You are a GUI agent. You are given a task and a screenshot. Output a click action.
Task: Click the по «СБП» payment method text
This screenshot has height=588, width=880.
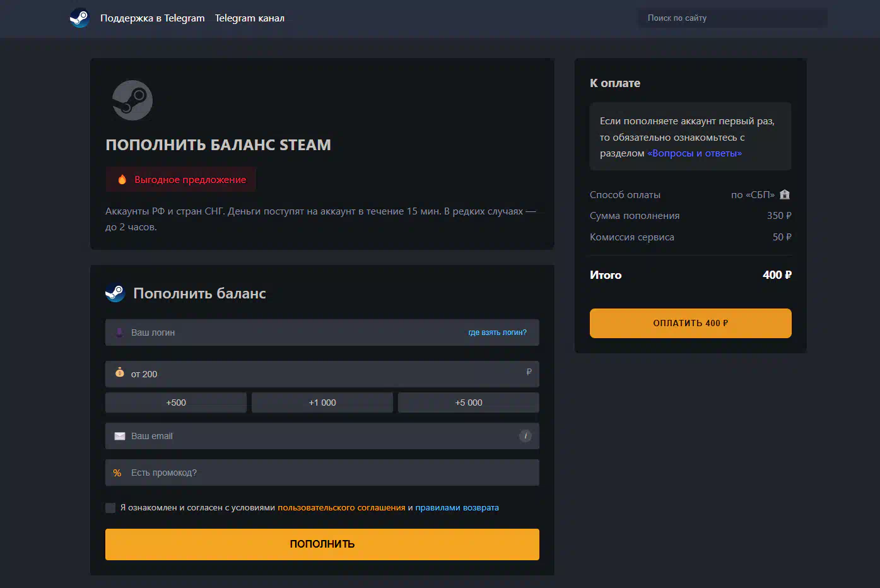tap(753, 195)
